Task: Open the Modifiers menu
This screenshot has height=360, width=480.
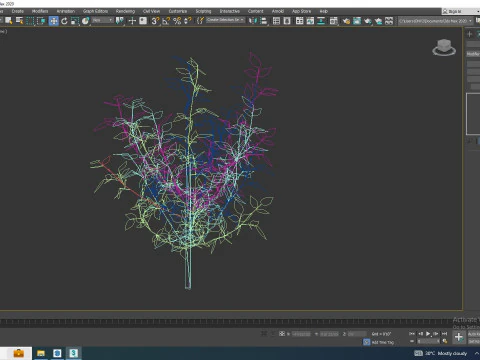Action: tap(40, 11)
